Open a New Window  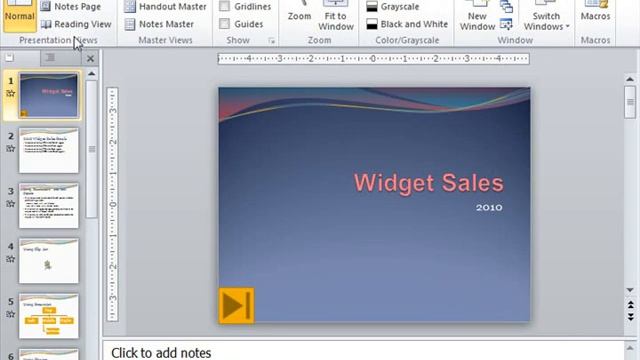[x=477, y=16]
